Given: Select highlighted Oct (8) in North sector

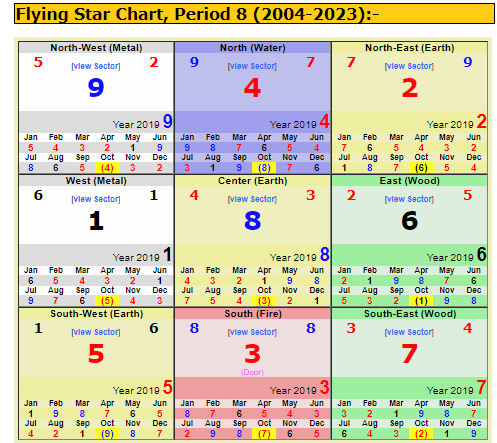Looking at the screenshot, I should (264, 167).
